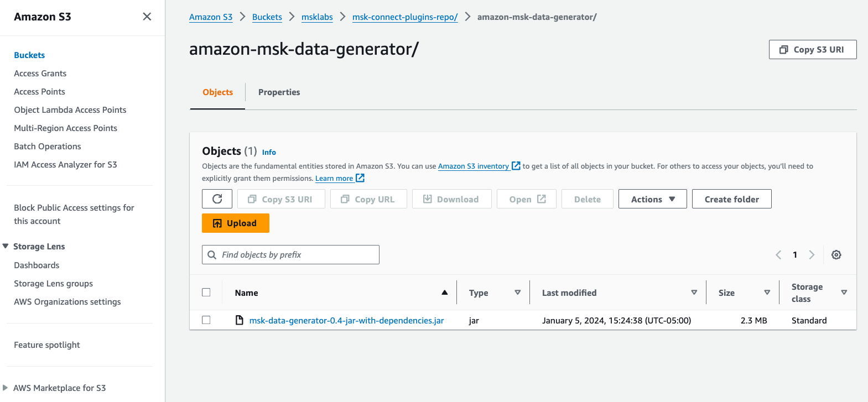Click the search magnifier in the prefix field

212,255
